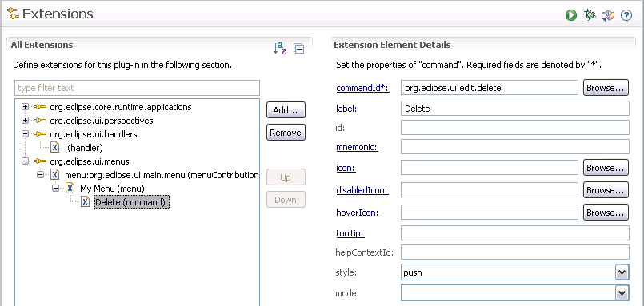Expand org.eclipse.ui.perspectives node
The image size is (644, 306).
click(x=25, y=121)
